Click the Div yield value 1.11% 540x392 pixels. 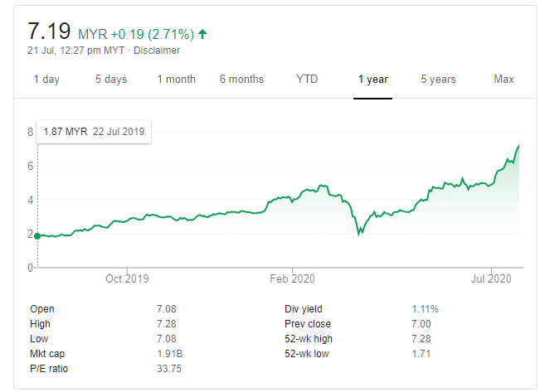[x=425, y=309]
